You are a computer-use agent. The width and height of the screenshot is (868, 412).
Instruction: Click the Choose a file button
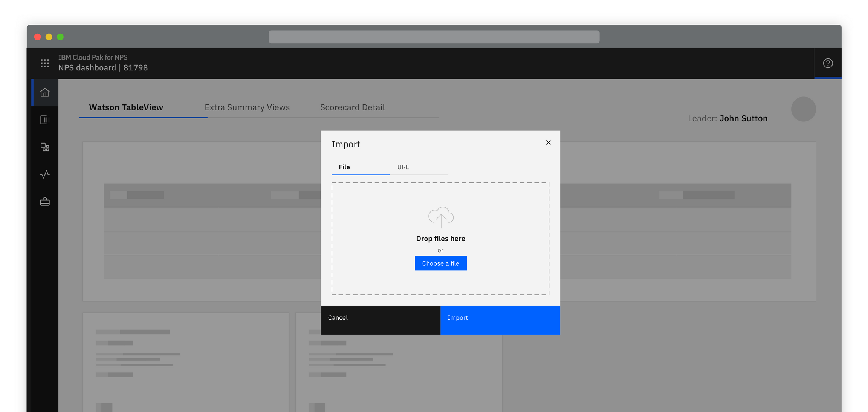coord(441,263)
